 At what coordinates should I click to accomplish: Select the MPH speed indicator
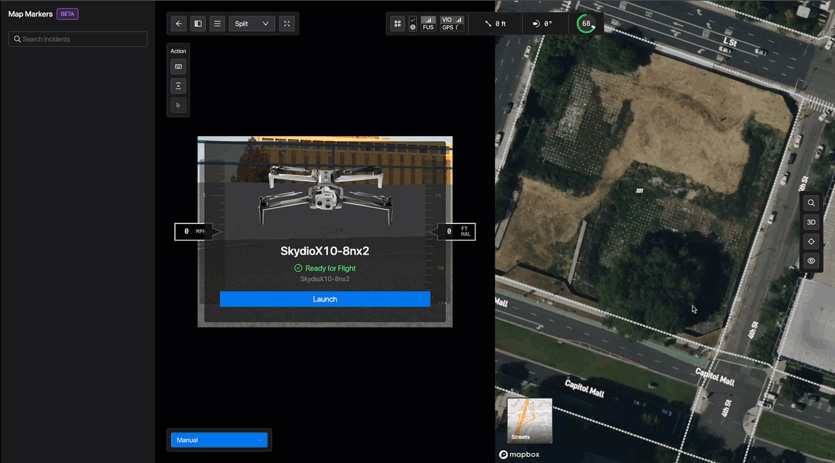point(194,231)
